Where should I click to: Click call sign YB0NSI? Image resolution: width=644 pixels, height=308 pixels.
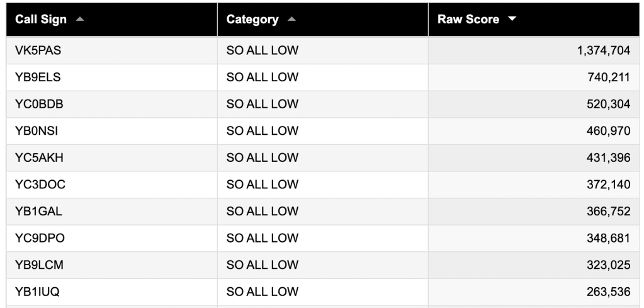click(37, 131)
